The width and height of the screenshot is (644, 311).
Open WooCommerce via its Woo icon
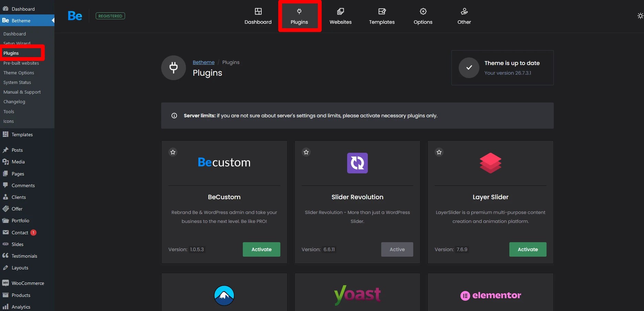coord(6,283)
